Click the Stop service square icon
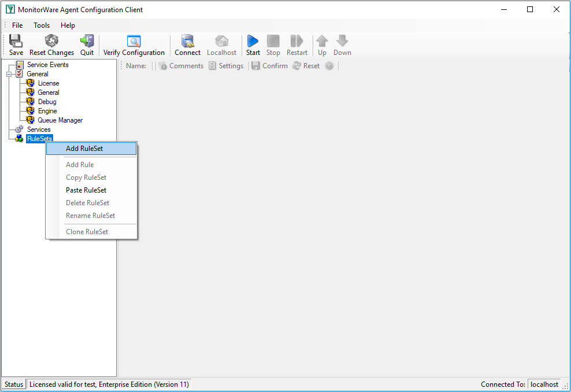This screenshot has height=392, width=571. (x=273, y=41)
